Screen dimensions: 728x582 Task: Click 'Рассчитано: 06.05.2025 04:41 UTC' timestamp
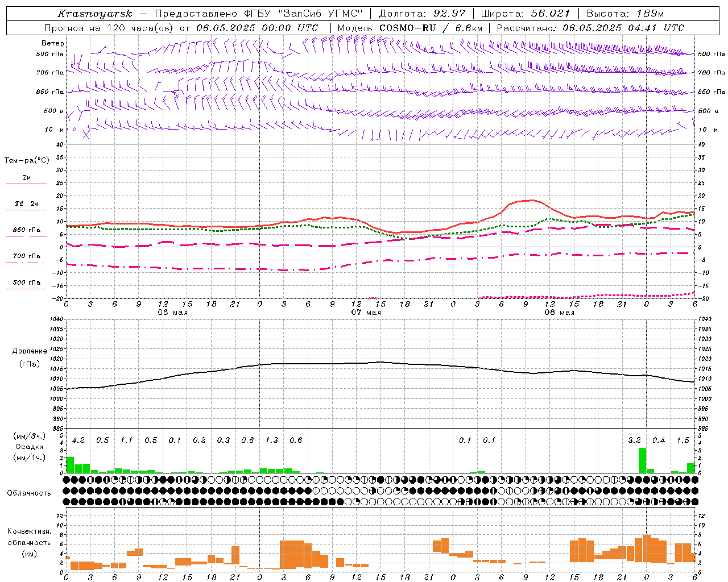point(590,28)
